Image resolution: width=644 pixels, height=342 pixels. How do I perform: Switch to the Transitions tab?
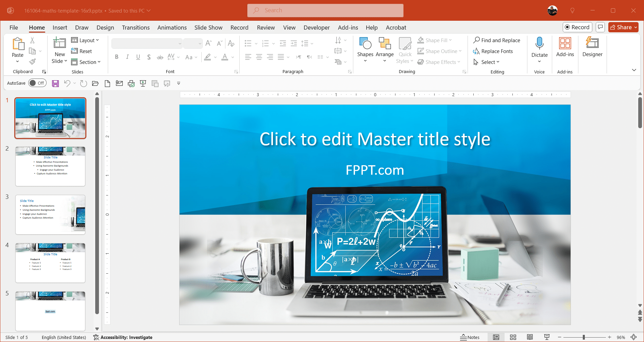136,28
